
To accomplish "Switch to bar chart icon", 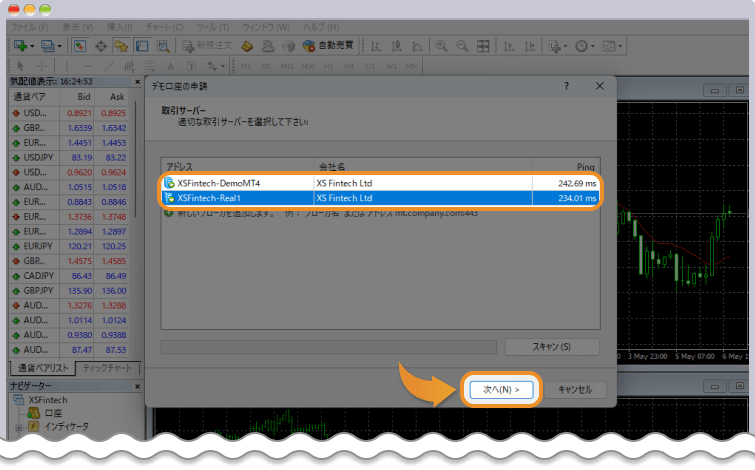I will pyautogui.click(x=376, y=46).
